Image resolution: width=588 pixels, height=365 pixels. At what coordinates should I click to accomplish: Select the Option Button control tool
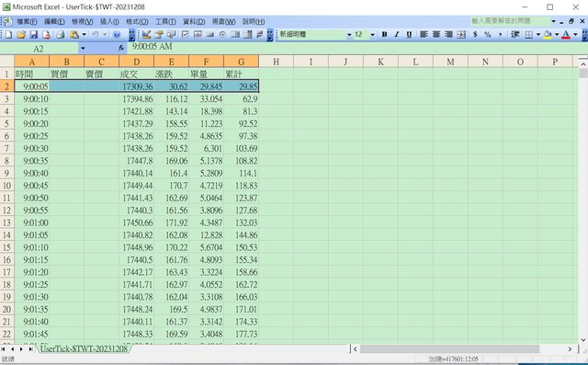point(222,35)
